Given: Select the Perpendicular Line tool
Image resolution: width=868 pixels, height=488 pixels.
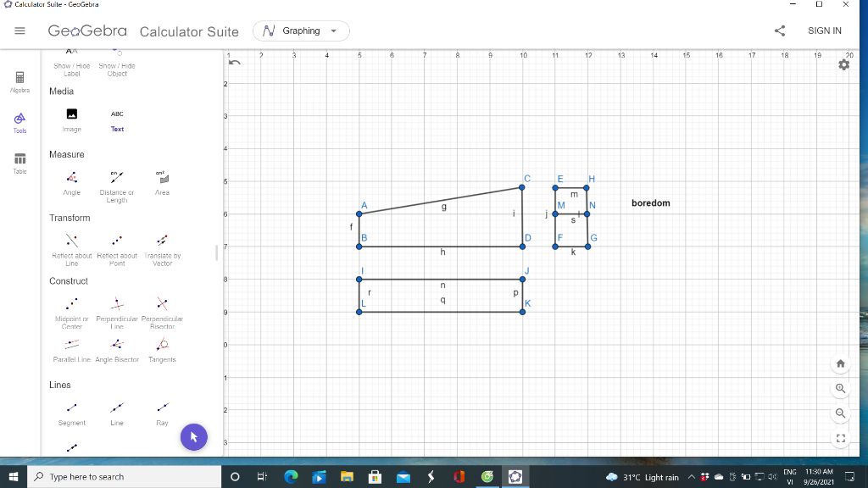Looking at the screenshot, I should pos(117,313).
